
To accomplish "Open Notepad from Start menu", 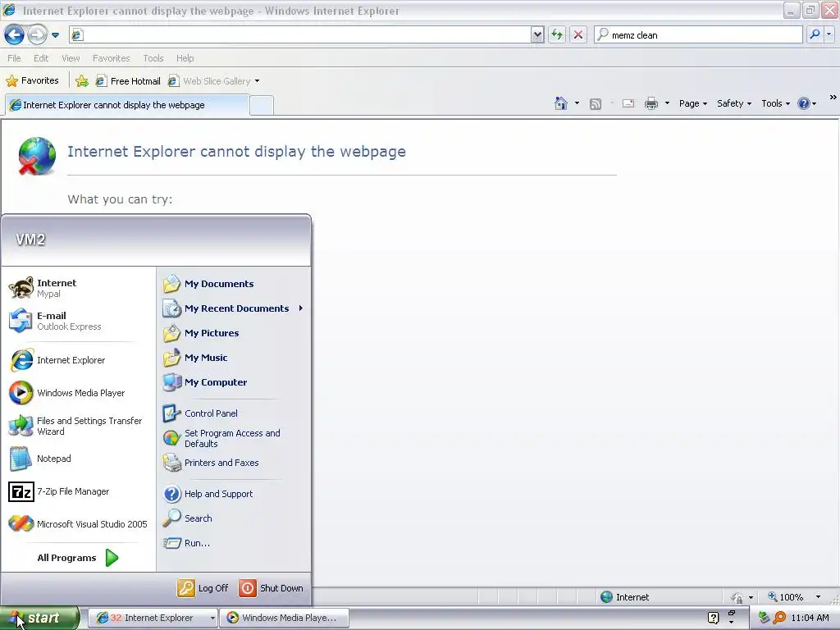I will [78, 459].
